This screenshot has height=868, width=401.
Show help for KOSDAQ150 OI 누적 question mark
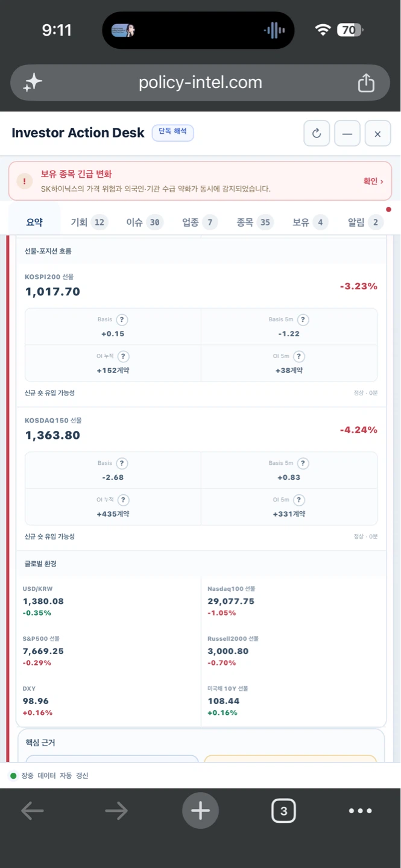pos(123,500)
